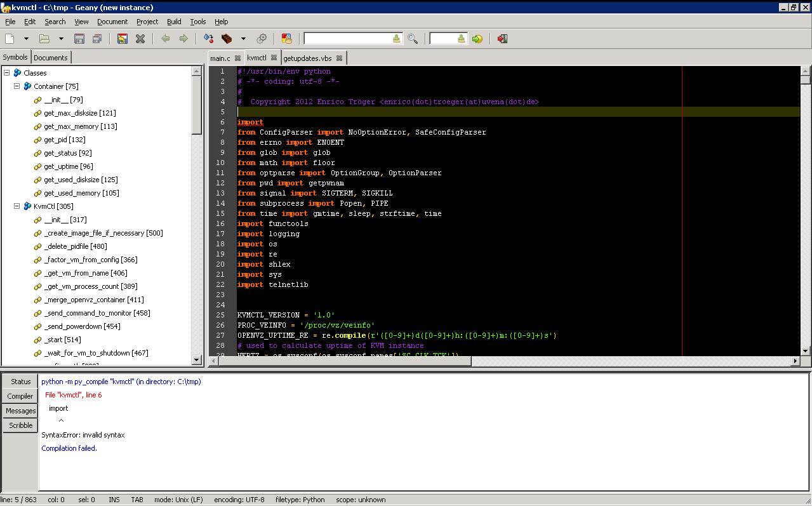
Task: Select get_uptime [96] symbol
Action: click(69, 166)
